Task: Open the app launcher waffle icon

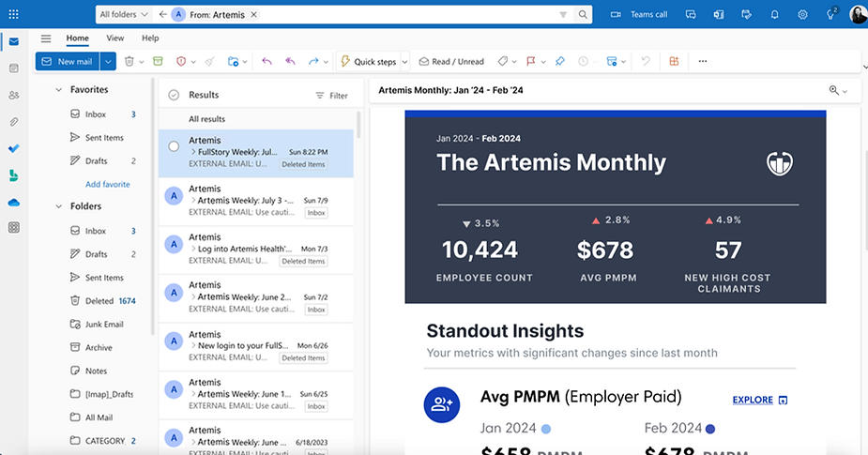Action: (x=14, y=14)
